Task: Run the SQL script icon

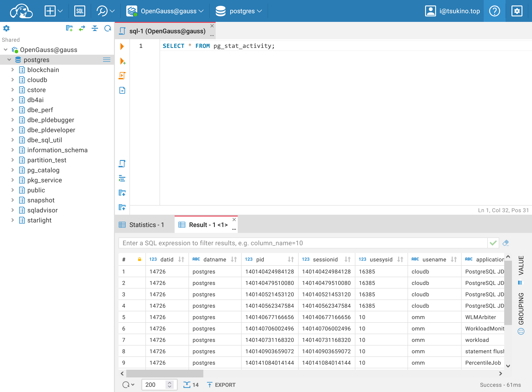Action: (x=122, y=76)
